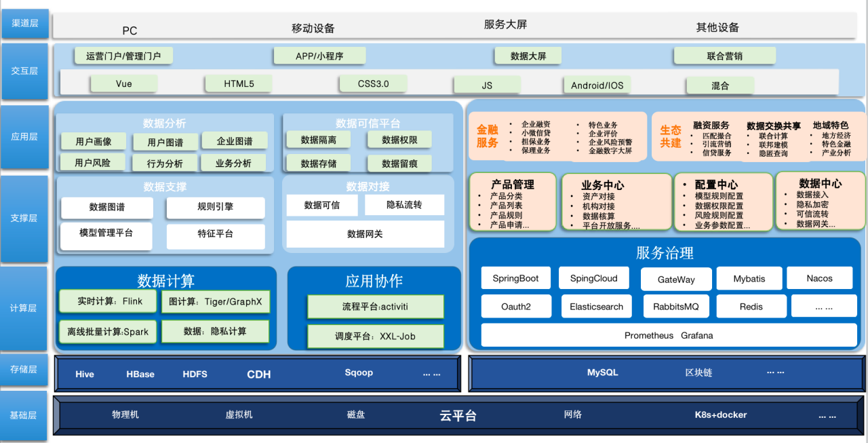Select the 模型管理平台 box
Screen dimensions: 868x443
pos(106,233)
